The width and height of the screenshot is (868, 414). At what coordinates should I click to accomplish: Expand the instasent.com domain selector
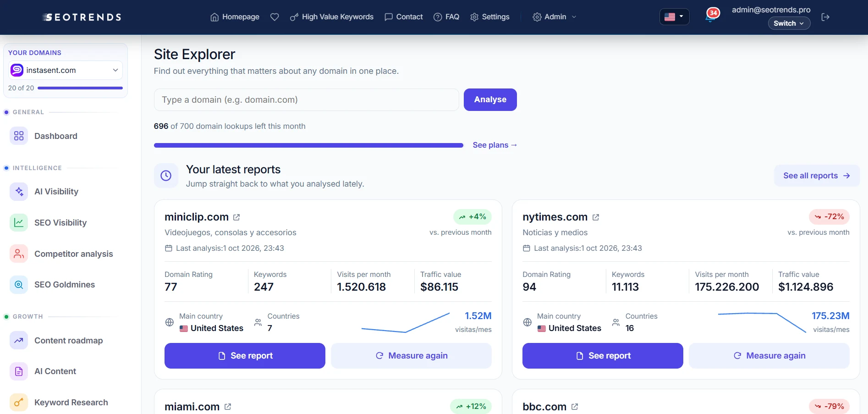(66, 70)
